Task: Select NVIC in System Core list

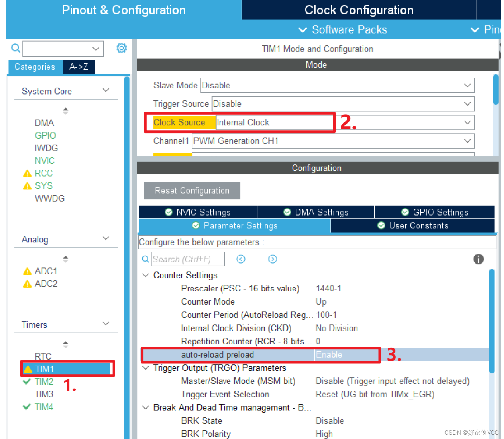Action: coord(45,160)
